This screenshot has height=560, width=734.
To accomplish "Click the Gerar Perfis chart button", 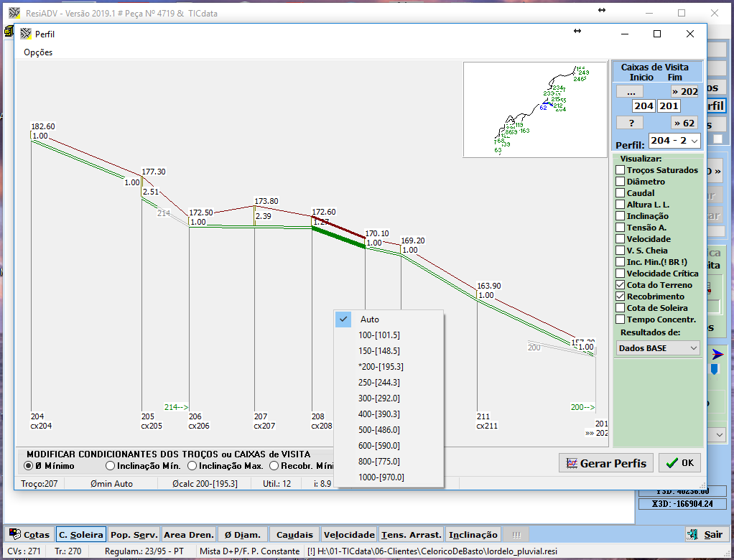I will click(x=605, y=463).
